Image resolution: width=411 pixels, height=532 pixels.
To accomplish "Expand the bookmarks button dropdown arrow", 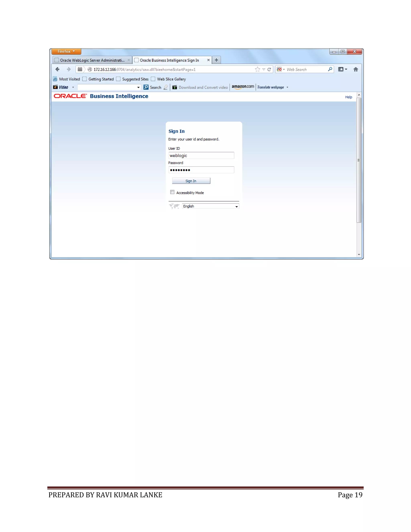I will tap(346, 69).
